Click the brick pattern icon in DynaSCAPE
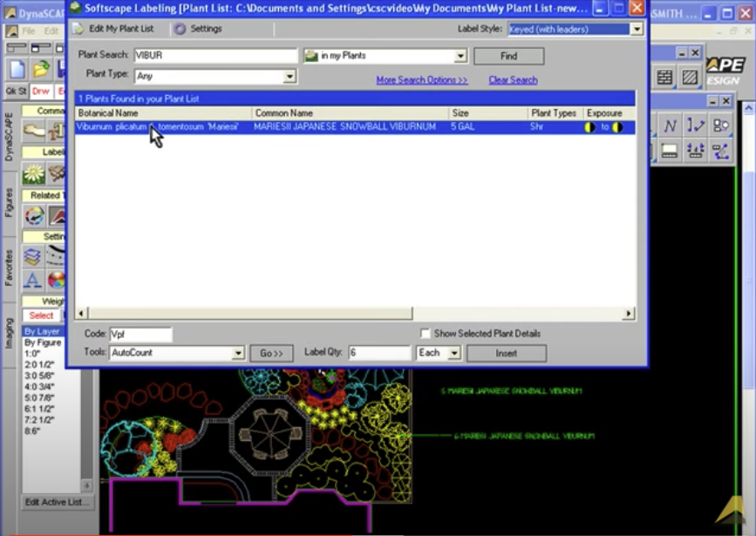Viewport: 756px width, 536px height. click(664, 77)
